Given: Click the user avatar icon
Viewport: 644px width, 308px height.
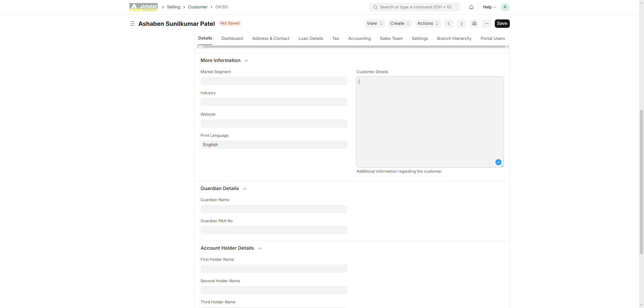Looking at the screenshot, I should [x=505, y=7].
